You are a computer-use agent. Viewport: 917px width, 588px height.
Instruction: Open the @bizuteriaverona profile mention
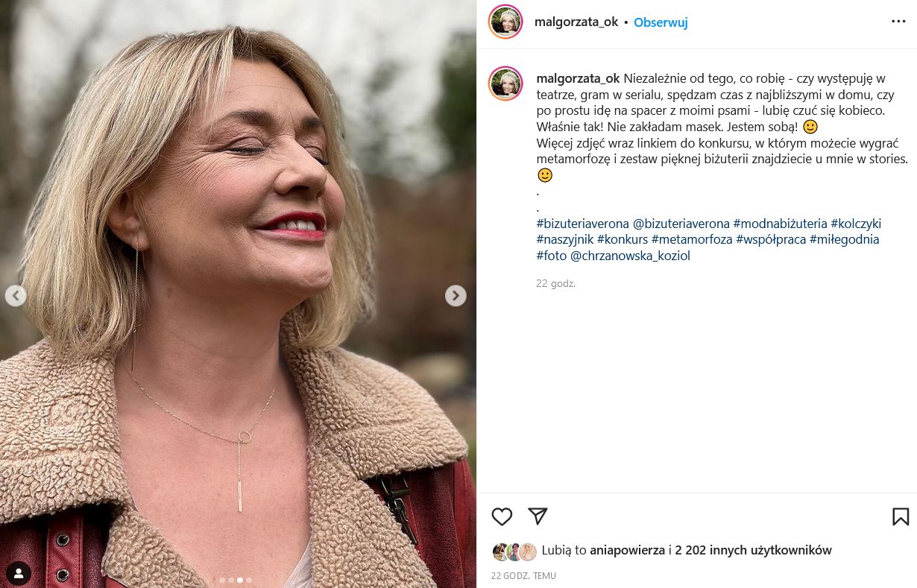pyautogui.click(x=681, y=224)
